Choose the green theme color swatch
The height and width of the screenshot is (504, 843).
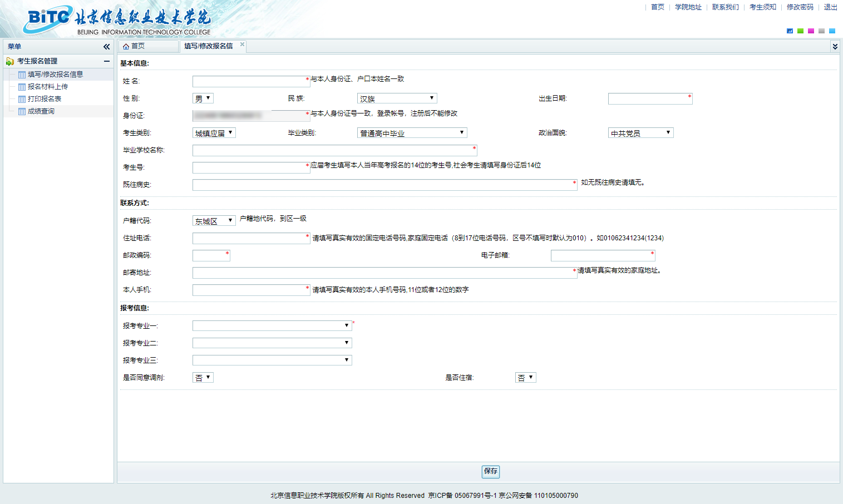click(x=800, y=31)
